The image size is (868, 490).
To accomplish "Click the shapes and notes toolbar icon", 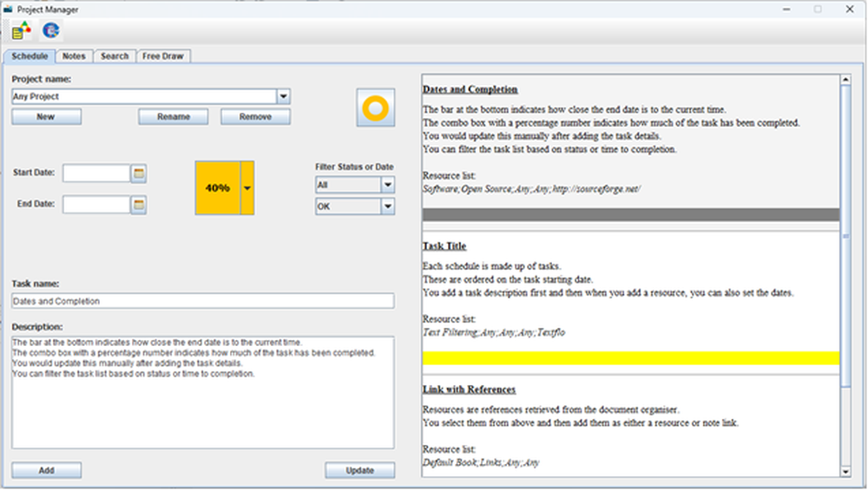I will pos(22,30).
